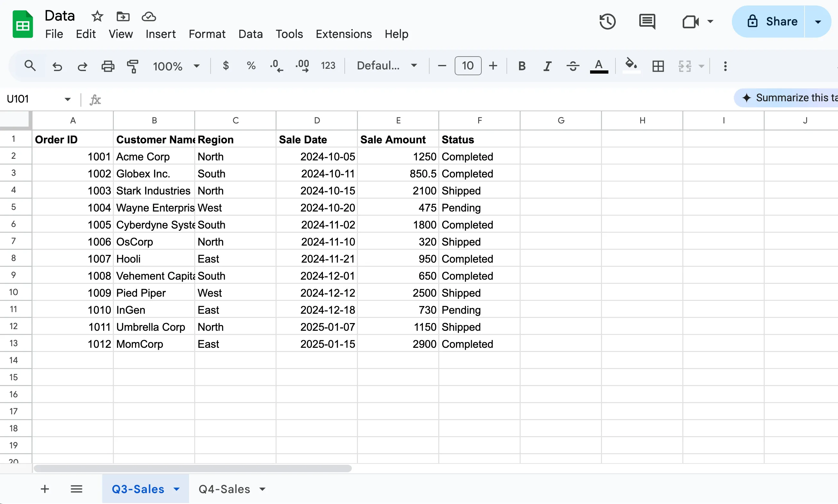Click the Decrease decimal places icon
Screen dimensions: 838x504
tap(276, 66)
